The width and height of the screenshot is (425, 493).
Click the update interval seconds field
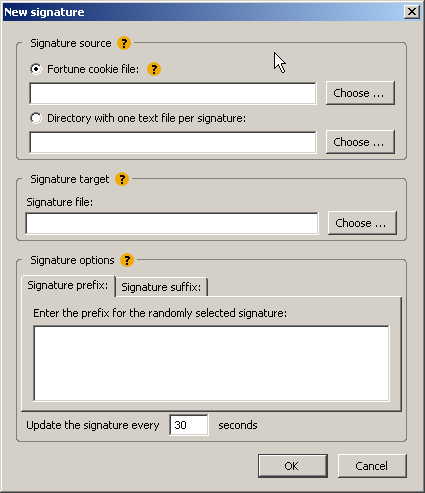[189, 425]
